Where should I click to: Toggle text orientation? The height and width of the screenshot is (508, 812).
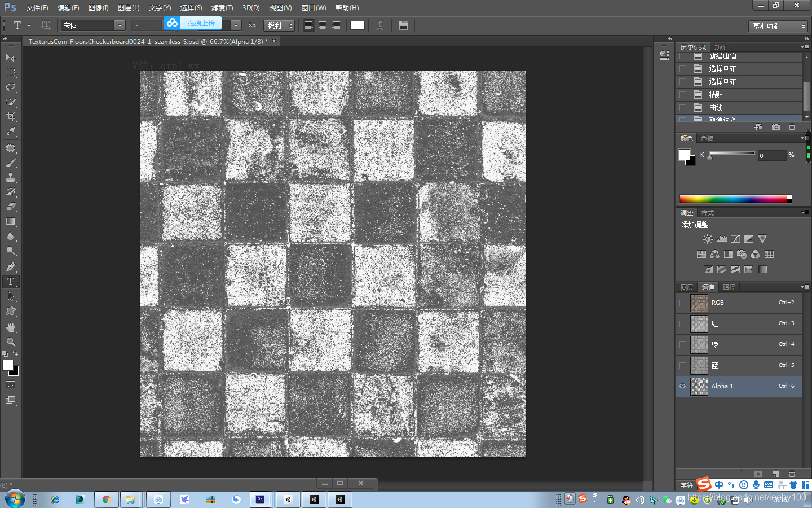tap(46, 25)
